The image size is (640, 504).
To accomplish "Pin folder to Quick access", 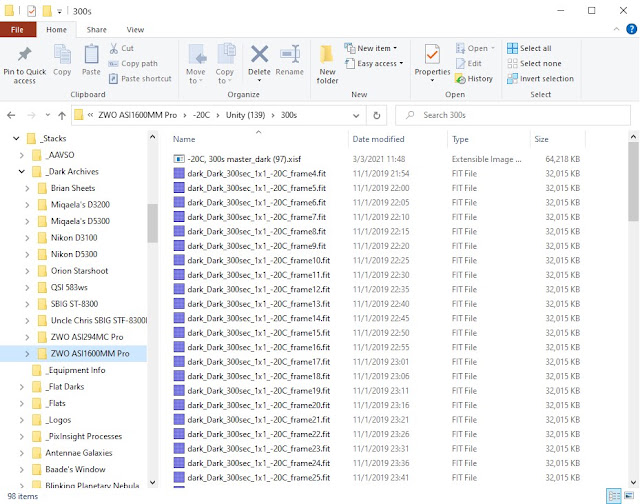I will pyautogui.click(x=24, y=65).
